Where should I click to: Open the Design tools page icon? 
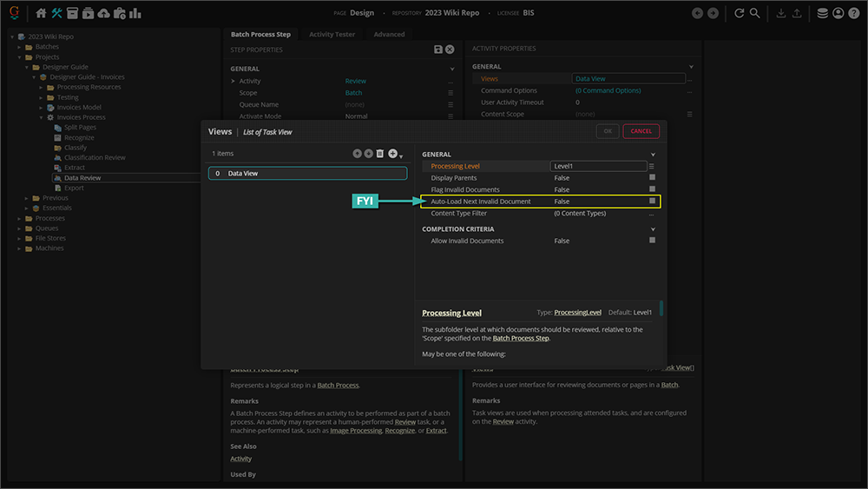(x=57, y=13)
